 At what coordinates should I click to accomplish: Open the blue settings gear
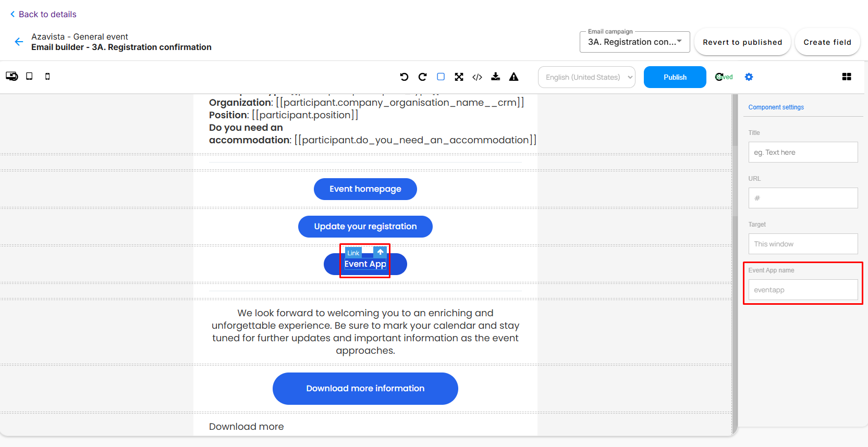[x=749, y=77]
